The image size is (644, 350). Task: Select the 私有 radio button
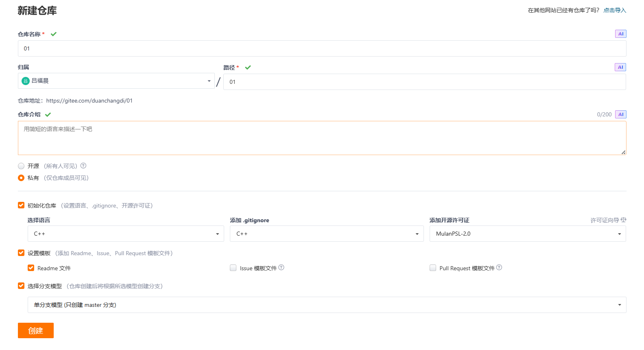21,178
